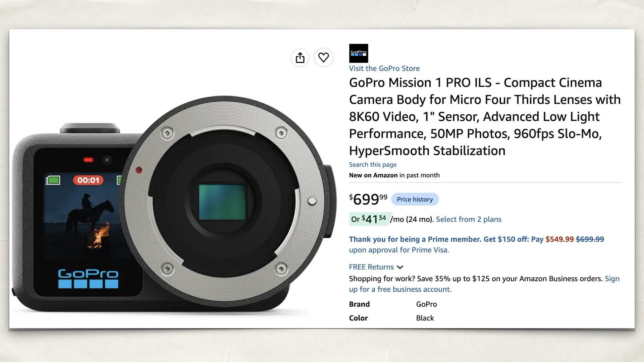Click the Color label

[358, 318]
